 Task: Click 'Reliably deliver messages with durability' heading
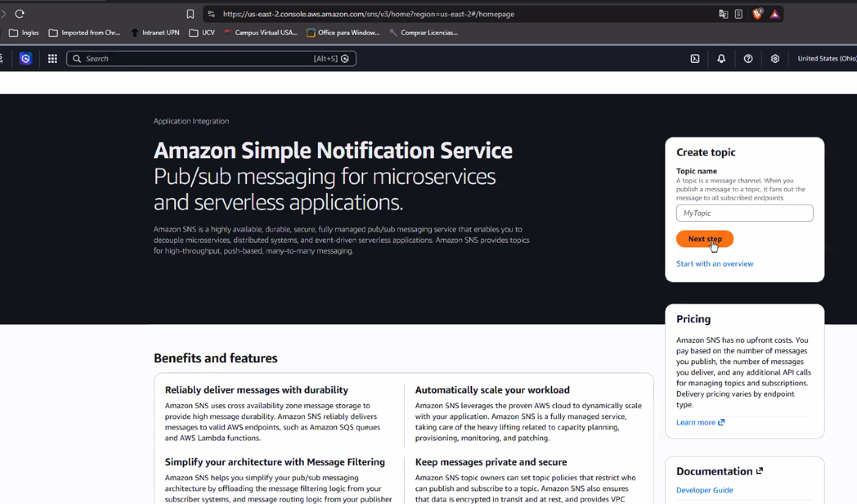coord(257,390)
